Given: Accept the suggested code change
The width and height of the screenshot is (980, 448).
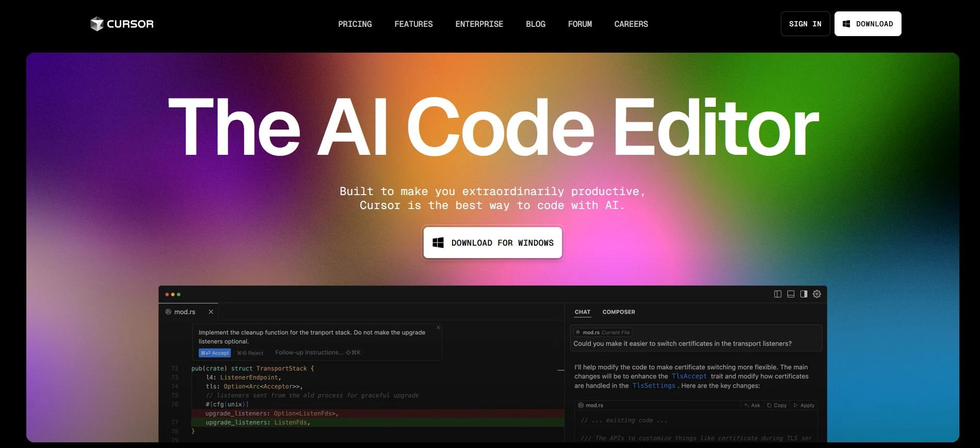Looking at the screenshot, I should [215, 353].
